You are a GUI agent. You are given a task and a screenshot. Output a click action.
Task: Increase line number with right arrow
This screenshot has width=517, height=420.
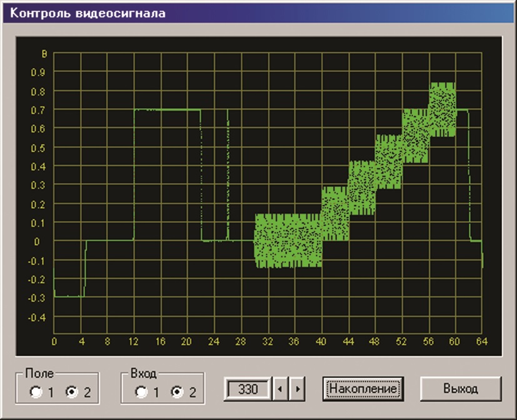(x=297, y=389)
